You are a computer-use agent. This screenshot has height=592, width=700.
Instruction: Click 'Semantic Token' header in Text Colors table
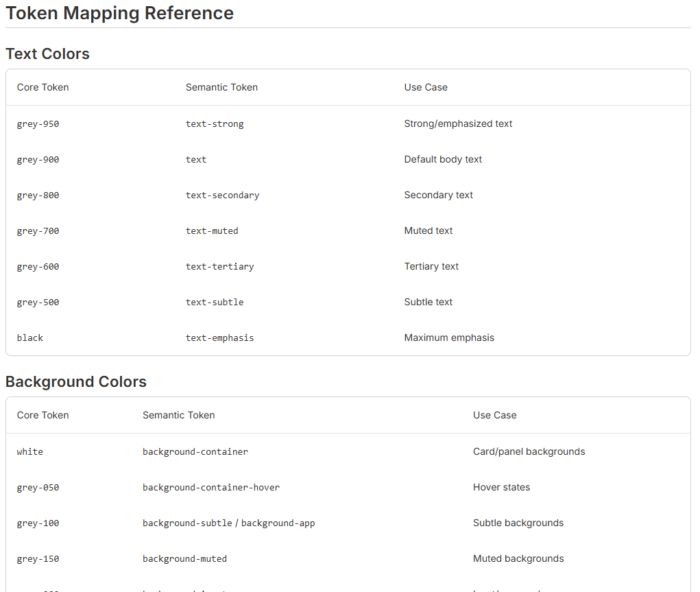pyautogui.click(x=221, y=88)
